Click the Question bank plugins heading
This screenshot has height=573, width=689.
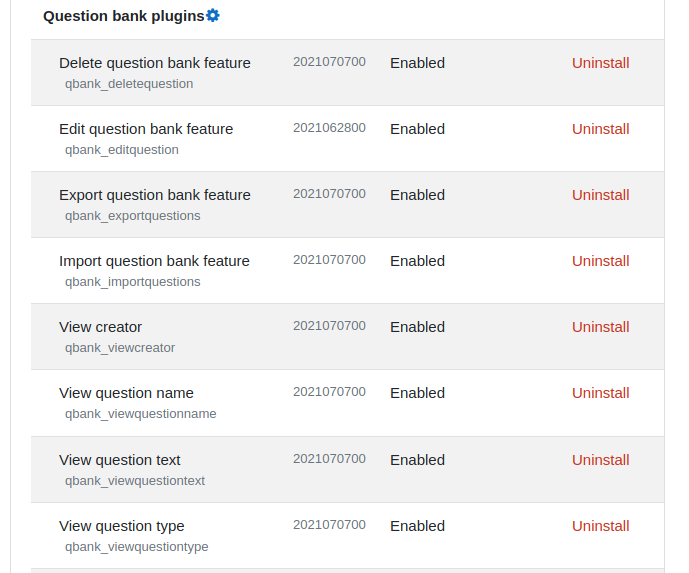(123, 16)
